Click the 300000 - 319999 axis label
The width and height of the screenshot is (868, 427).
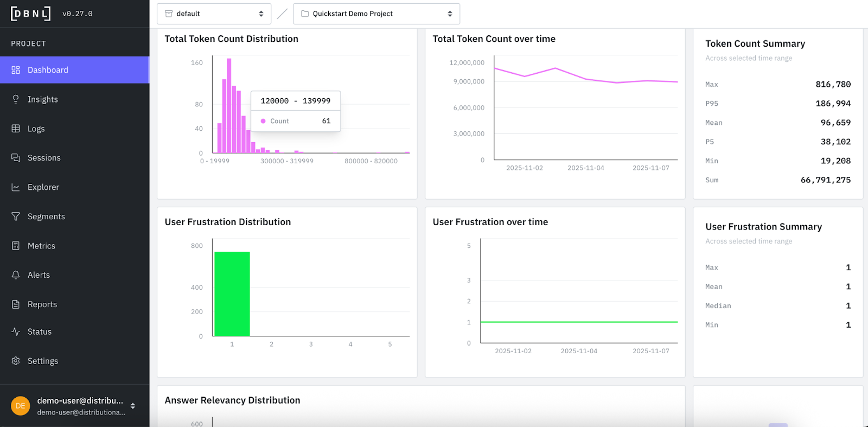287,161
